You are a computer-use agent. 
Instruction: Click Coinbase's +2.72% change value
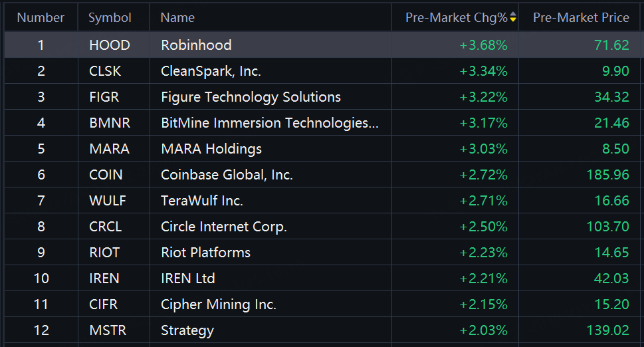coord(483,175)
